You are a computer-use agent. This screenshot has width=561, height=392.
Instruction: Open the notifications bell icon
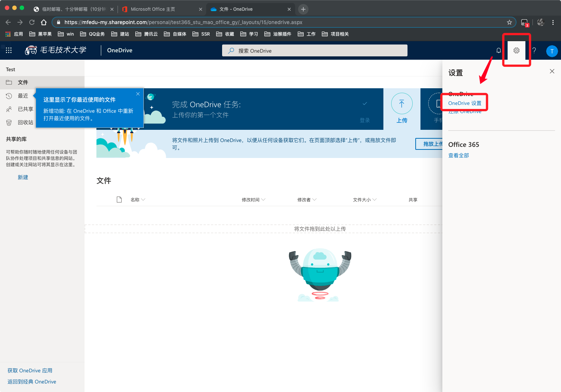499,50
